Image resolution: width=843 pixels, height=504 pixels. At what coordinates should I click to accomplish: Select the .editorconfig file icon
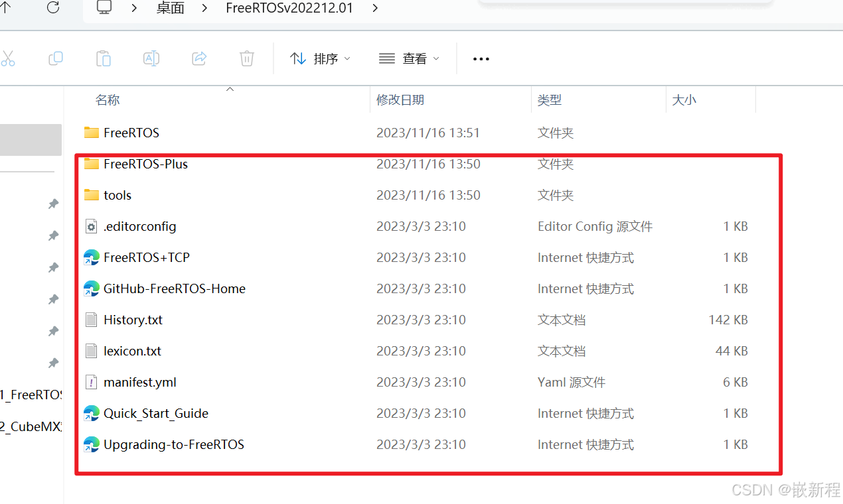point(92,226)
